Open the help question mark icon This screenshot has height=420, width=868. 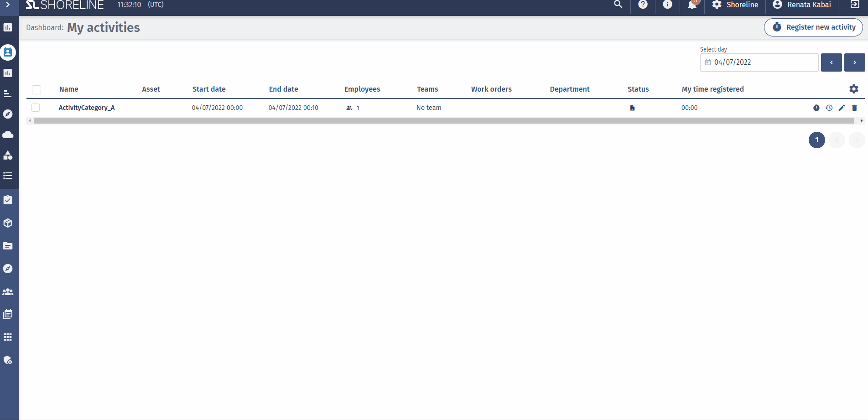click(643, 5)
